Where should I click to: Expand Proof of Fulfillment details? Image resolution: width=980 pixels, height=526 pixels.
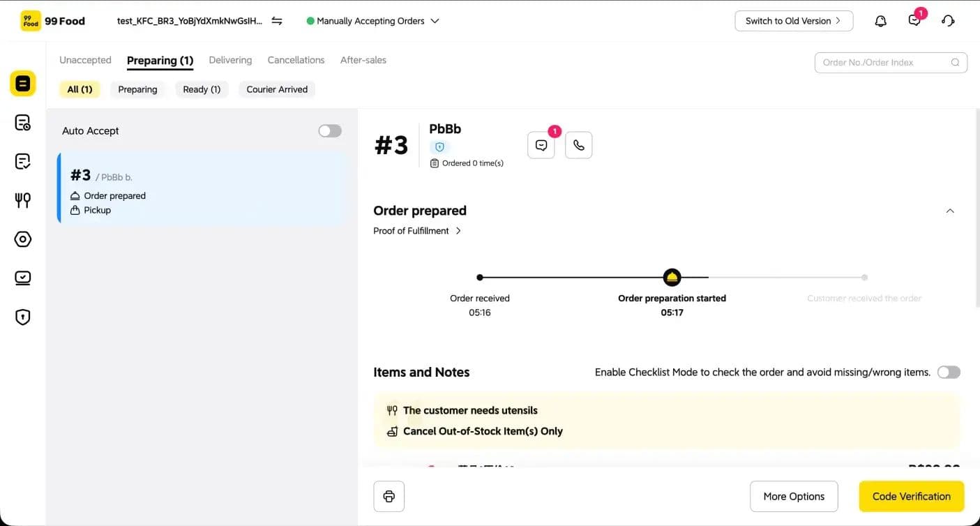417,231
